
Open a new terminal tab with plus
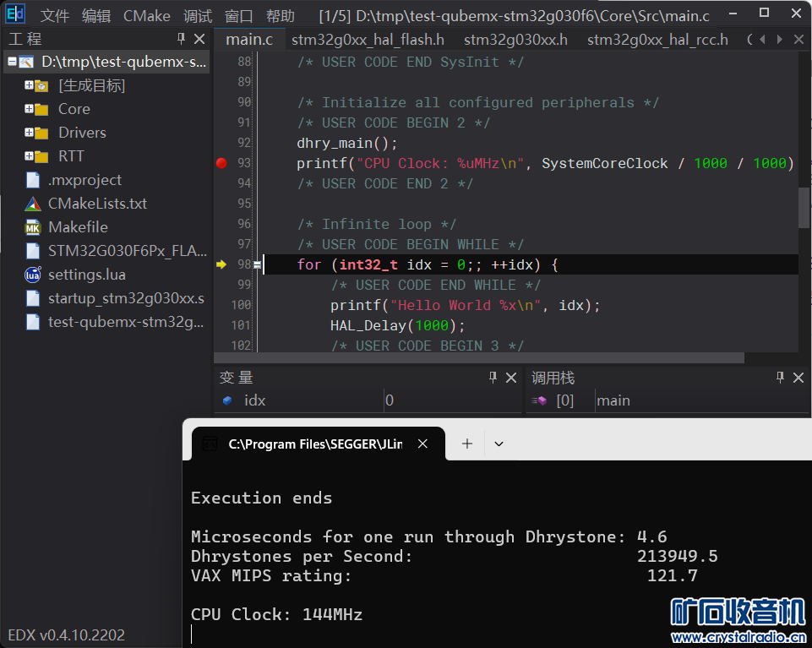tap(467, 444)
